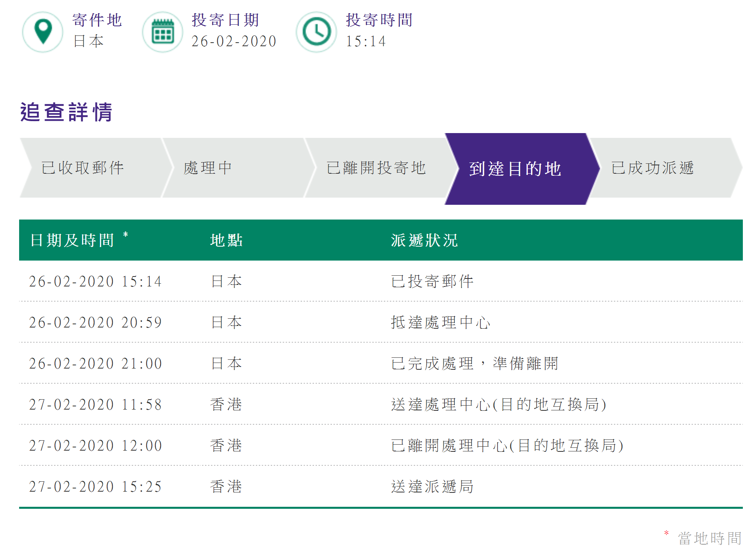Select the 處理中 progress step

[x=239, y=168]
